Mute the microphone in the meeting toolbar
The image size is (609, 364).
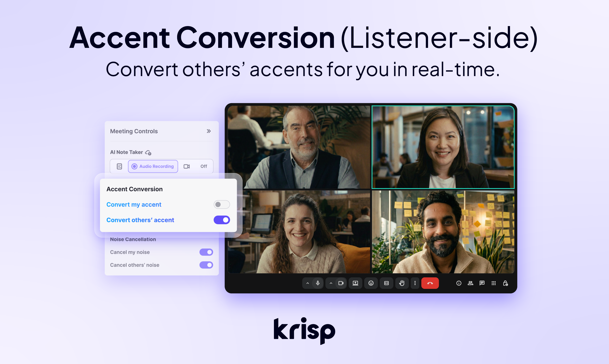tap(318, 283)
